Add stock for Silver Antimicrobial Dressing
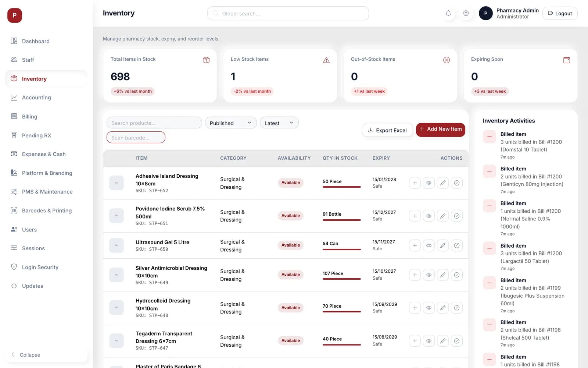Screen dimensions: 588x368 [x=415, y=275]
